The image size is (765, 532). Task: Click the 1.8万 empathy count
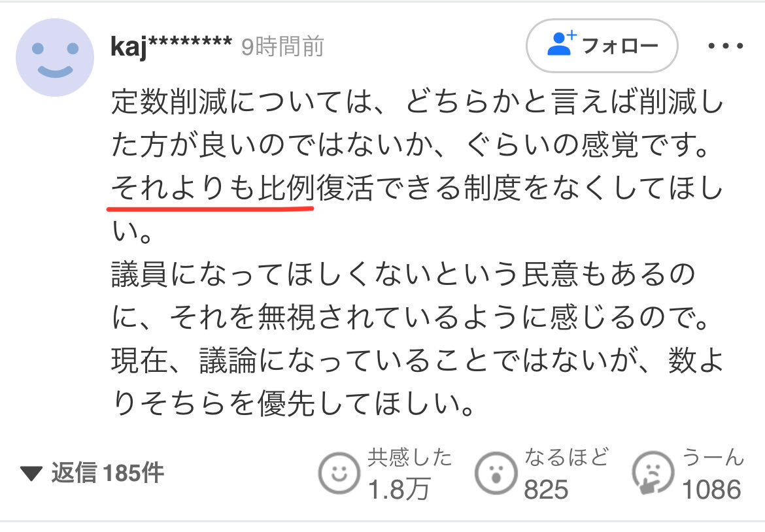coord(399,490)
